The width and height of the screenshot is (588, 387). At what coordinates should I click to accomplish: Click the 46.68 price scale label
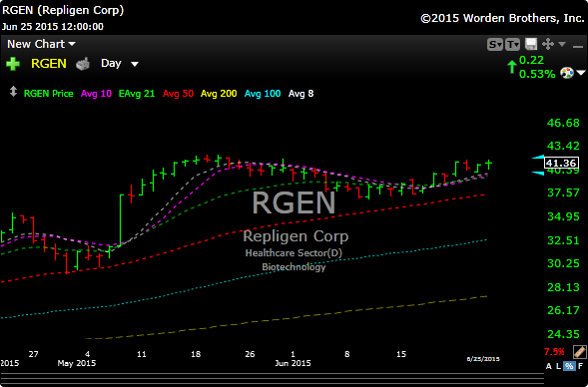pos(563,123)
